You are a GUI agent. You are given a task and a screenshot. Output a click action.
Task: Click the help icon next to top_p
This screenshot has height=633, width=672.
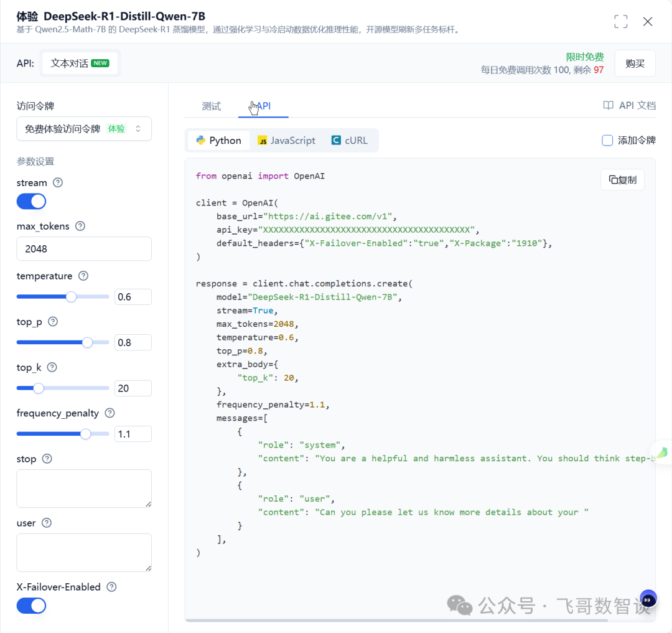[53, 321]
